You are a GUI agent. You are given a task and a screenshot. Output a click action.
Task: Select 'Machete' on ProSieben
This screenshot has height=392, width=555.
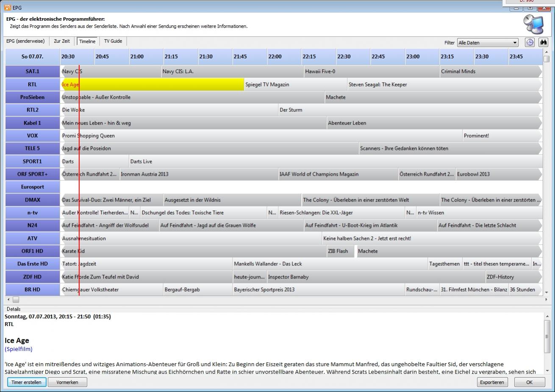click(433, 97)
